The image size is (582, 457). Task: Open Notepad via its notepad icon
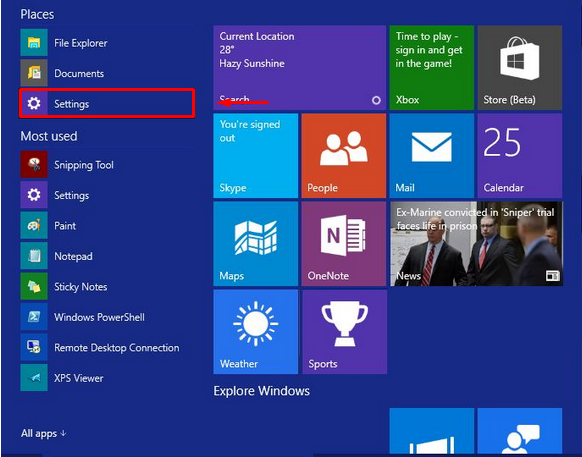coord(34,256)
